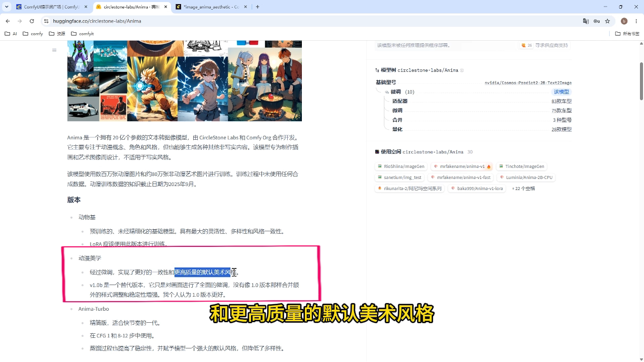Click the 动物基 list item
The width and height of the screenshot is (644, 362).
[x=87, y=217]
